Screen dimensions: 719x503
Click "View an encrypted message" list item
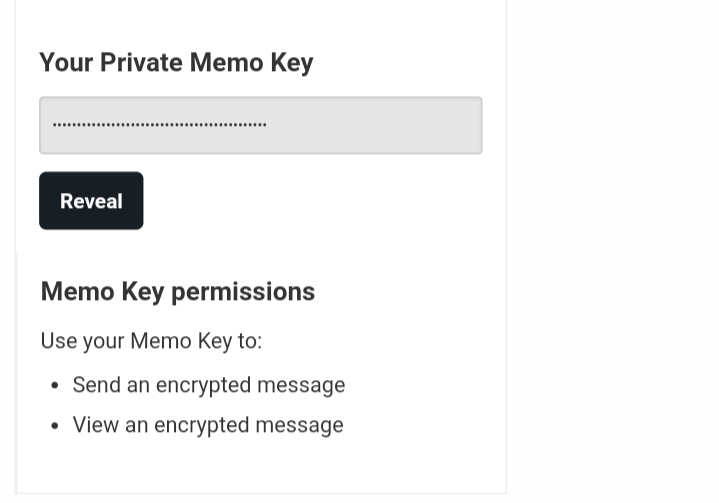pos(207,425)
